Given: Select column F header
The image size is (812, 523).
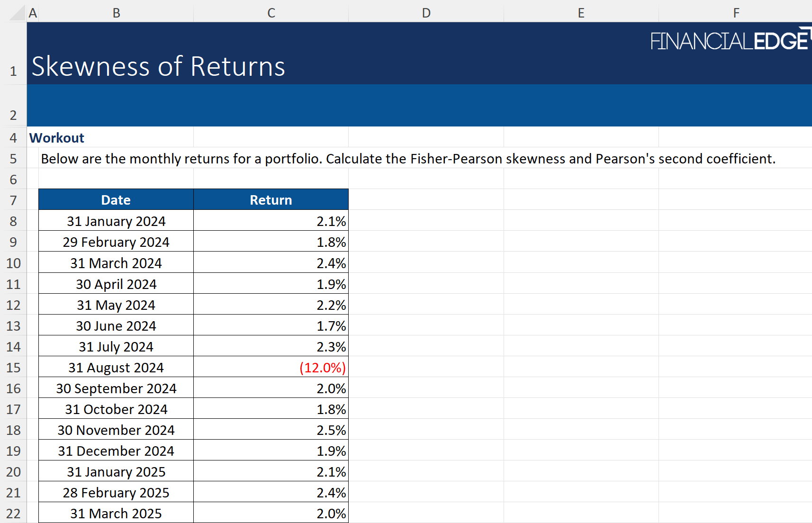Looking at the screenshot, I should (736, 13).
